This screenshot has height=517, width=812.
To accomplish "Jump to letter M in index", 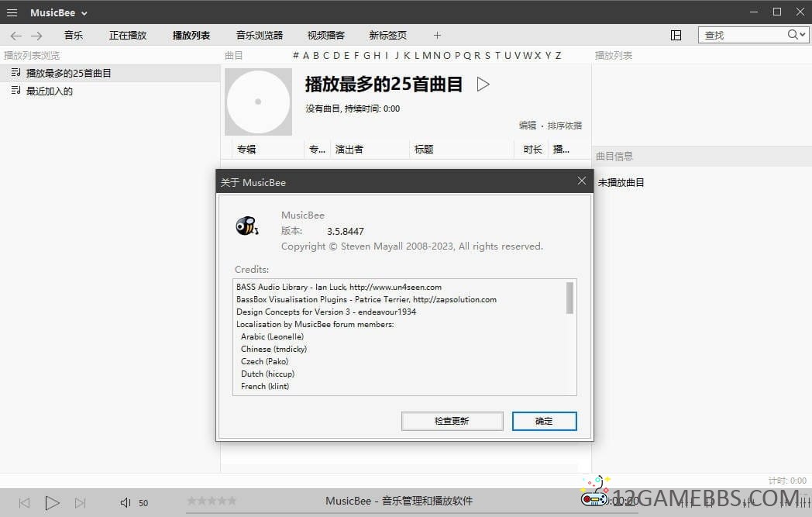I will pyautogui.click(x=427, y=56).
